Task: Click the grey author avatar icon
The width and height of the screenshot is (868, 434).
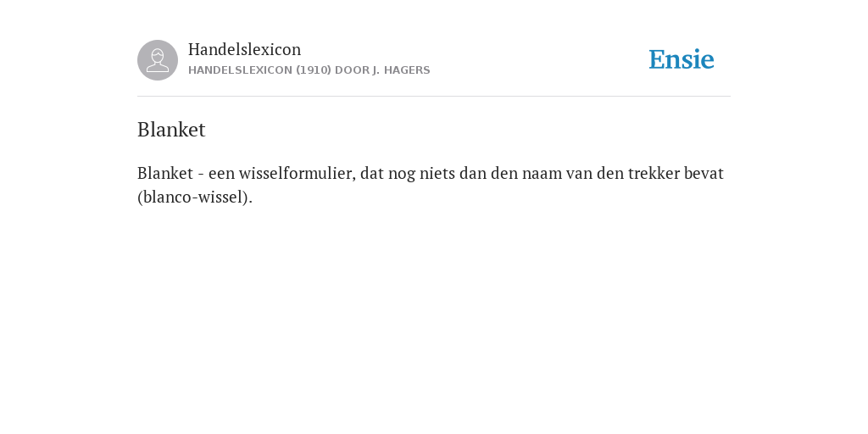Action: pyautogui.click(x=158, y=60)
